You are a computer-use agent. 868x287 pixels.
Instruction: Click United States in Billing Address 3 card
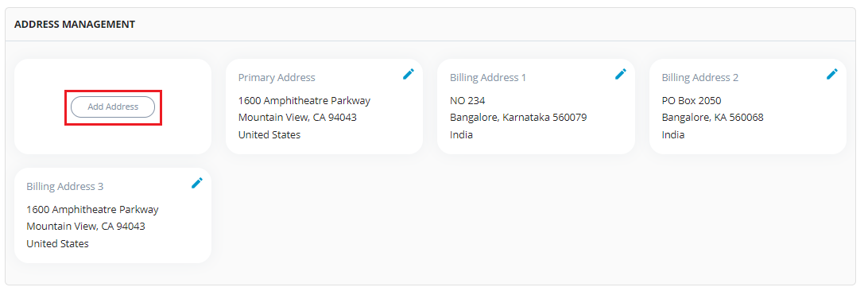pyautogui.click(x=57, y=244)
